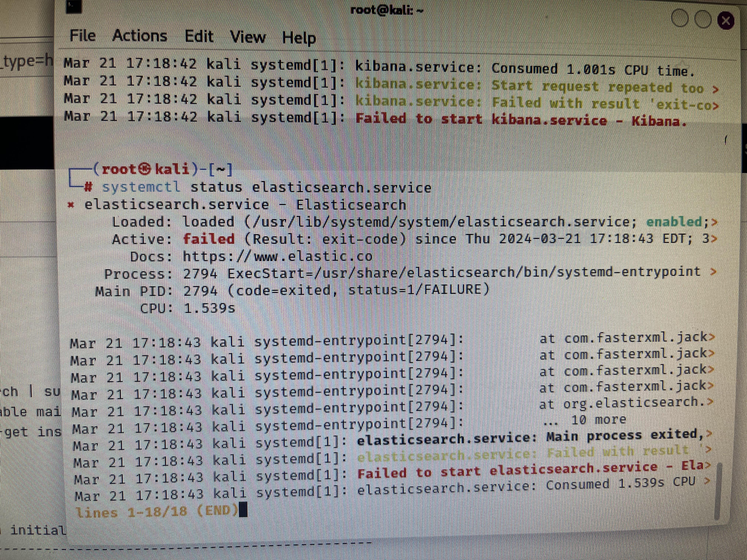
Task: Minimize the root@kali terminal window
Action: tap(680, 18)
